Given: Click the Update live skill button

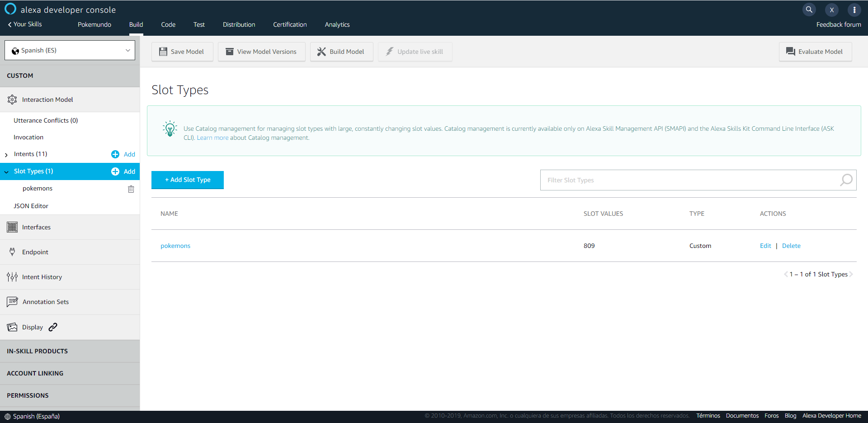Looking at the screenshot, I should coord(415,52).
